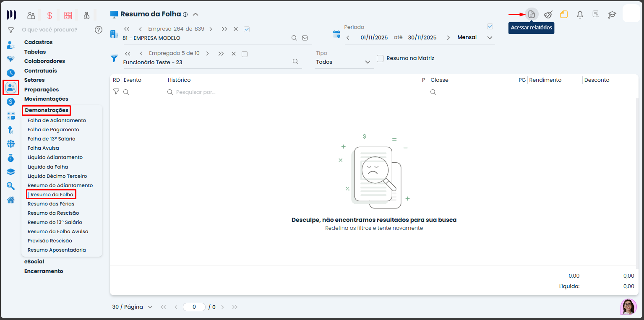Toggle the checkbox in the Empregado row
This screenshot has height=320, width=644.
click(245, 54)
